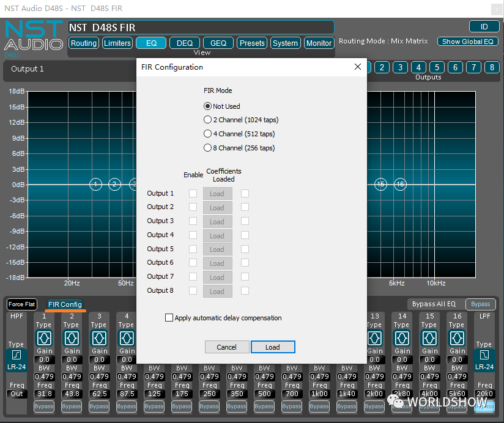Click EQ node 15 on graph
Screen dimensions: 504x423
point(380,185)
